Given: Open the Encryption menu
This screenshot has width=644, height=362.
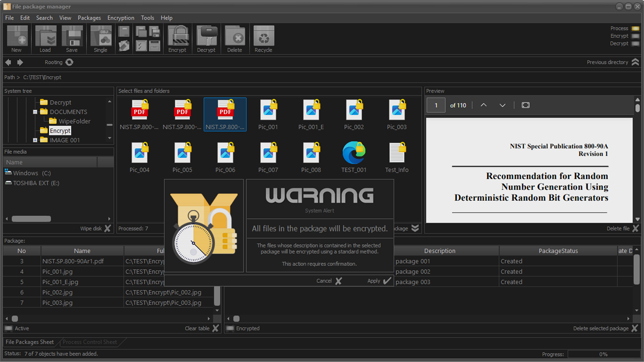Looking at the screenshot, I should click(121, 17).
